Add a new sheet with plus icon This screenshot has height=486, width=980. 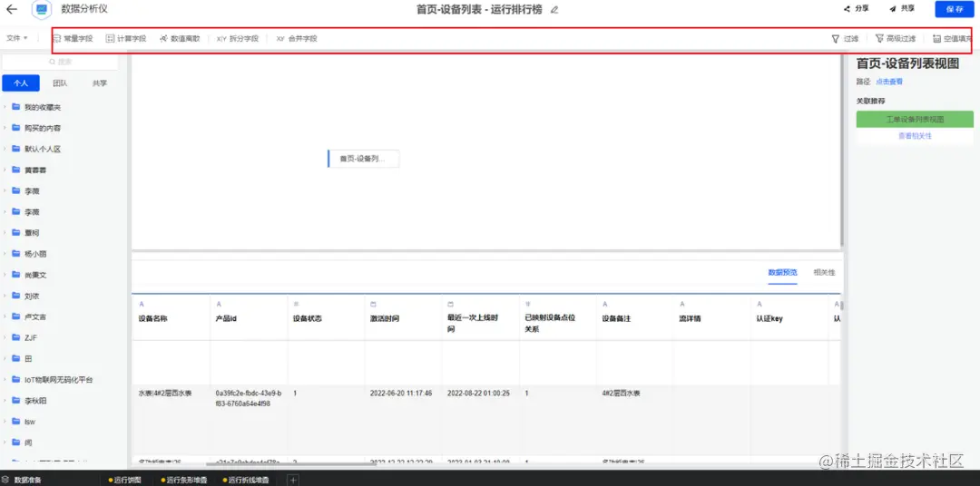pos(292,480)
